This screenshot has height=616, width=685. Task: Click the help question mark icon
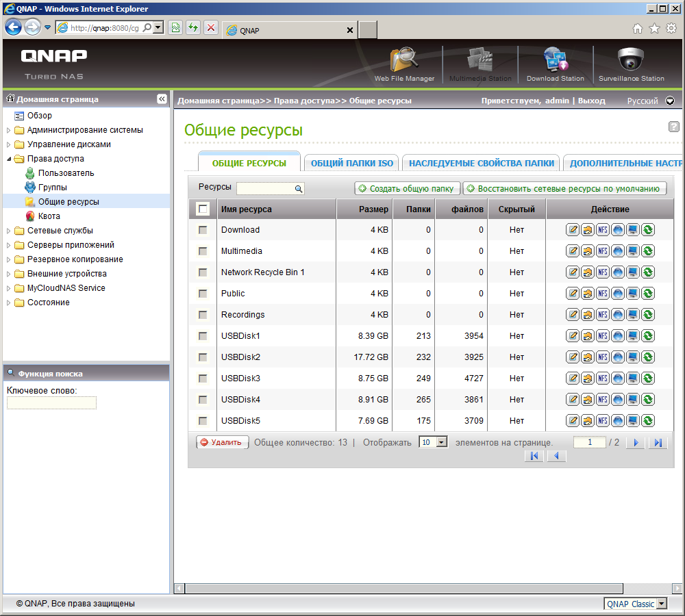(x=673, y=127)
